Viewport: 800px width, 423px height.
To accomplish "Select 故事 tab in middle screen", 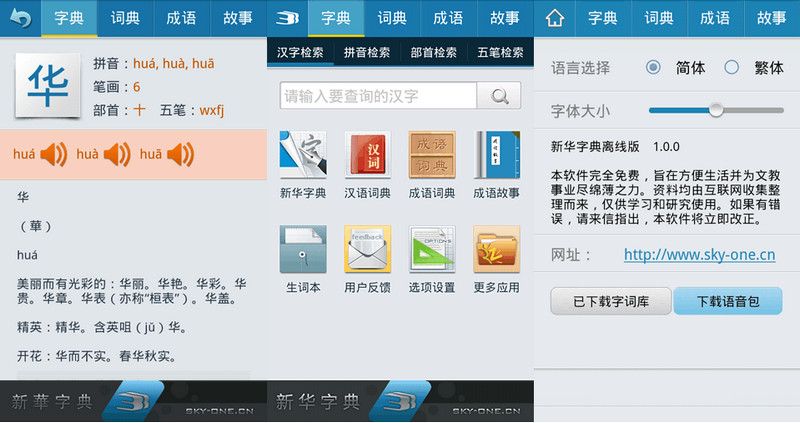I will click(505, 18).
